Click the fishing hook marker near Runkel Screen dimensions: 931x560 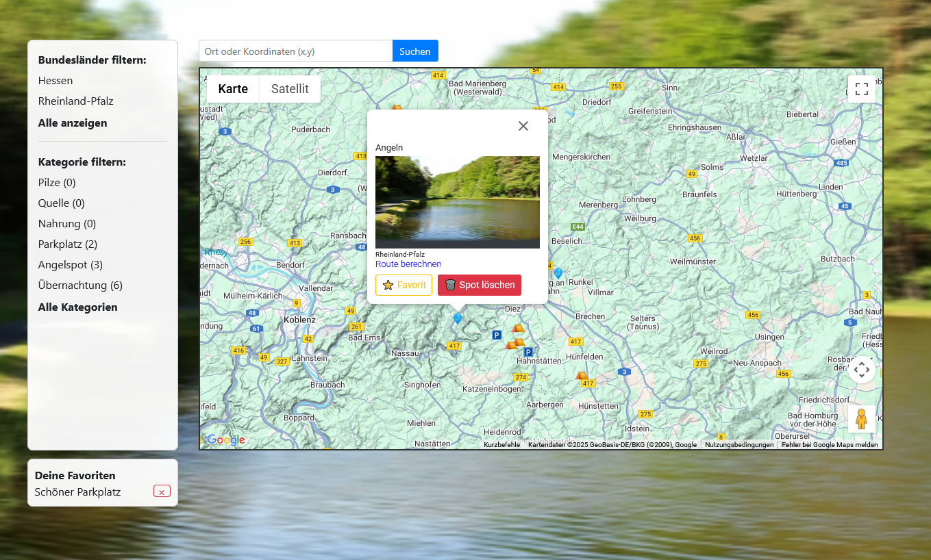[558, 272]
